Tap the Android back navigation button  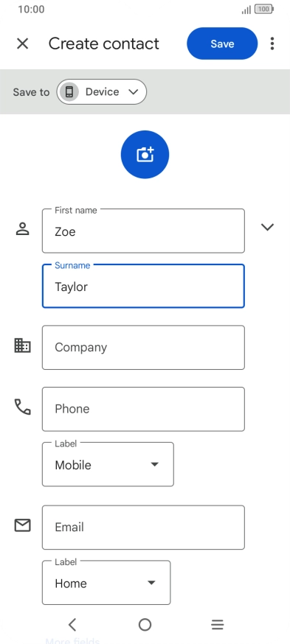tap(72, 625)
